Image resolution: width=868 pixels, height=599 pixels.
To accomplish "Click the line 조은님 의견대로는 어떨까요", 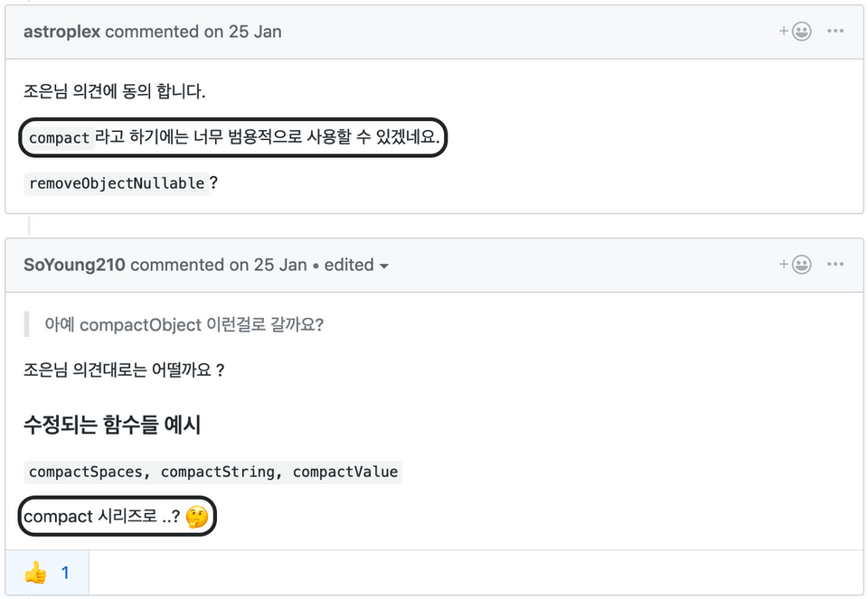I will click(x=124, y=370).
